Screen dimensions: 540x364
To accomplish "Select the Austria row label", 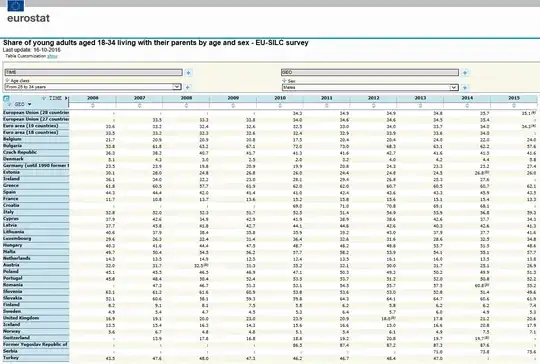I will tap(11, 265).
